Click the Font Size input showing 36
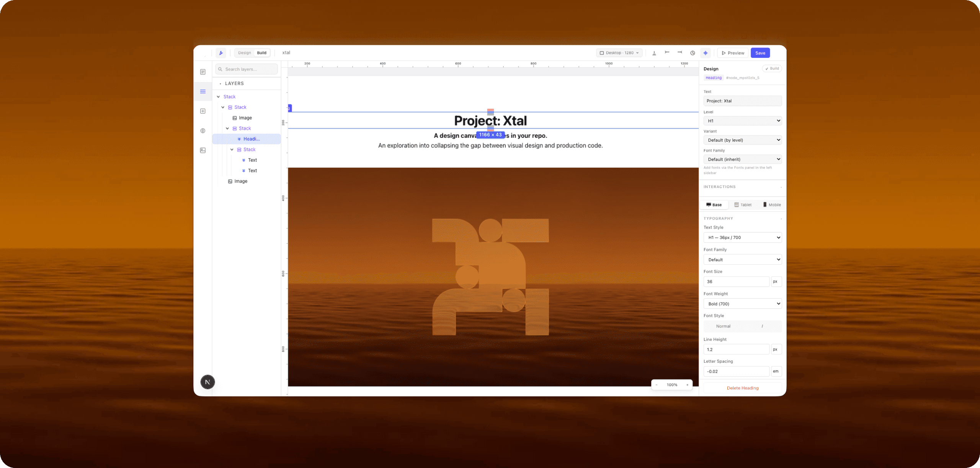This screenshot has height=468, width=980. point(736,281)
